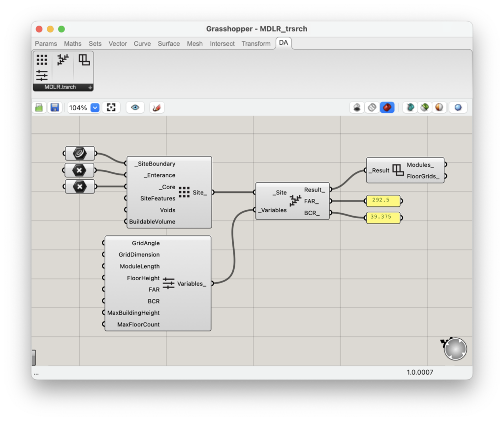This screenshot has width=504, height=421.
Task: Click the navigation compass widget on the canvas
Action: click(455, 349)
